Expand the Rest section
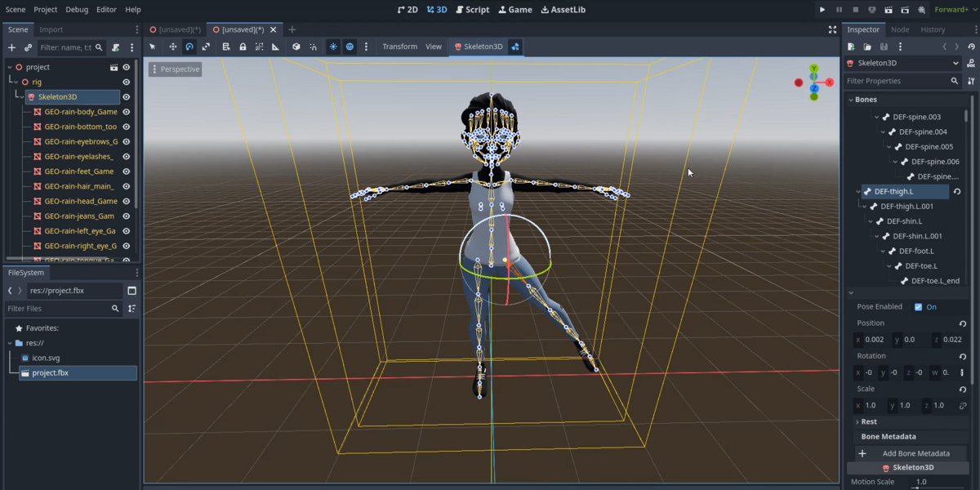 click(857, 421)
